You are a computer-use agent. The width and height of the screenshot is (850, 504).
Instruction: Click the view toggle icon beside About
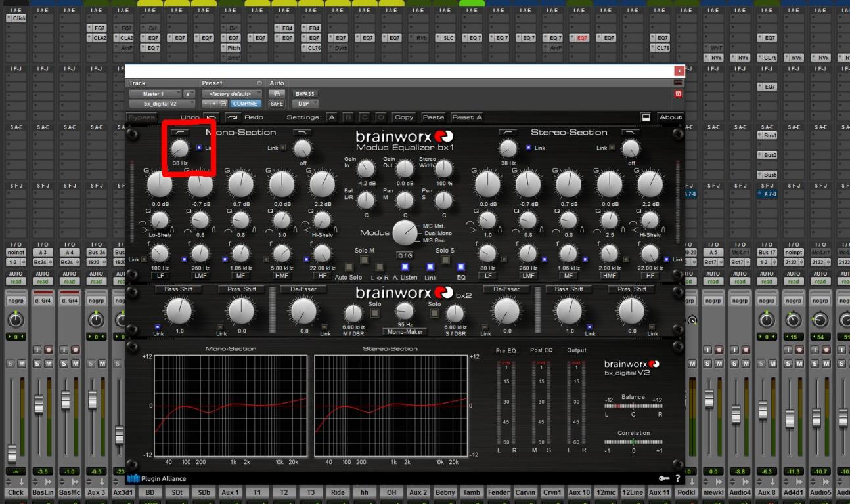point(646,117)
